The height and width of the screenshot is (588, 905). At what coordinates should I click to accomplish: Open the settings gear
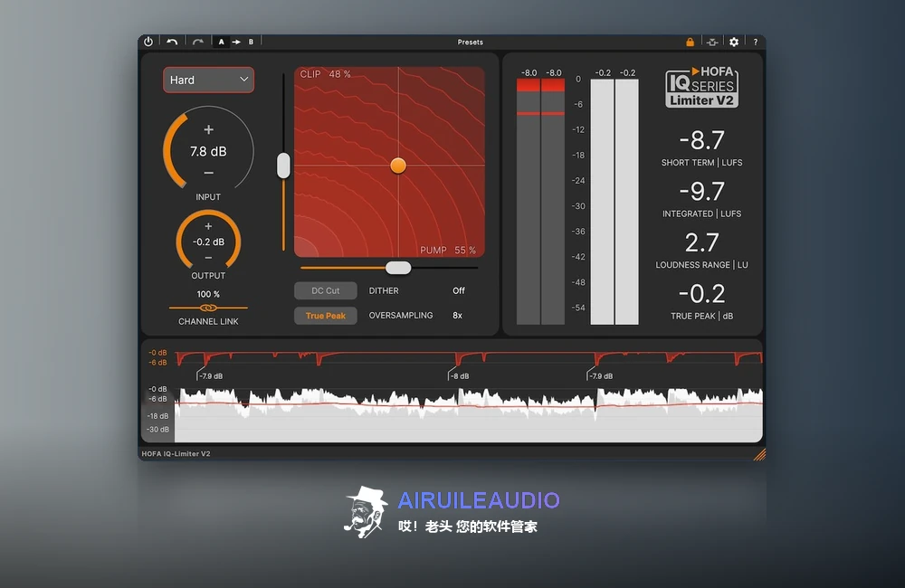point(734,42)
